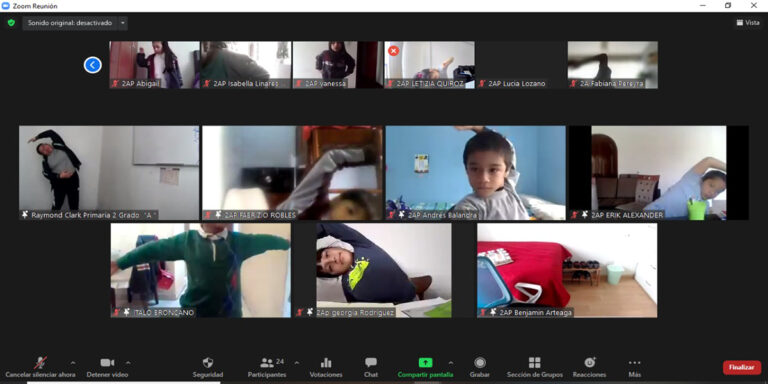
Task: Start recording with Grabar
Action: coord(480,367)
